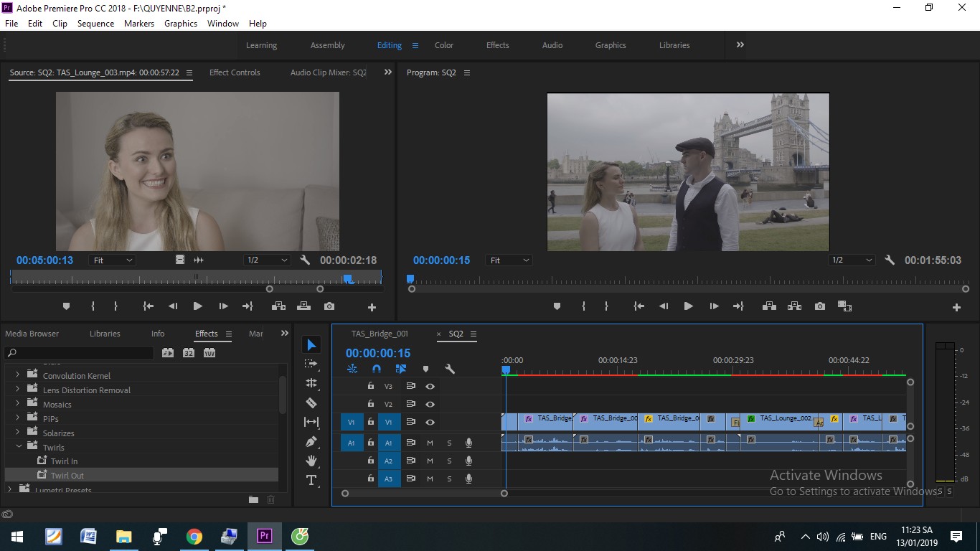
Task: Click the effects search field
Action: click(80, 353)
